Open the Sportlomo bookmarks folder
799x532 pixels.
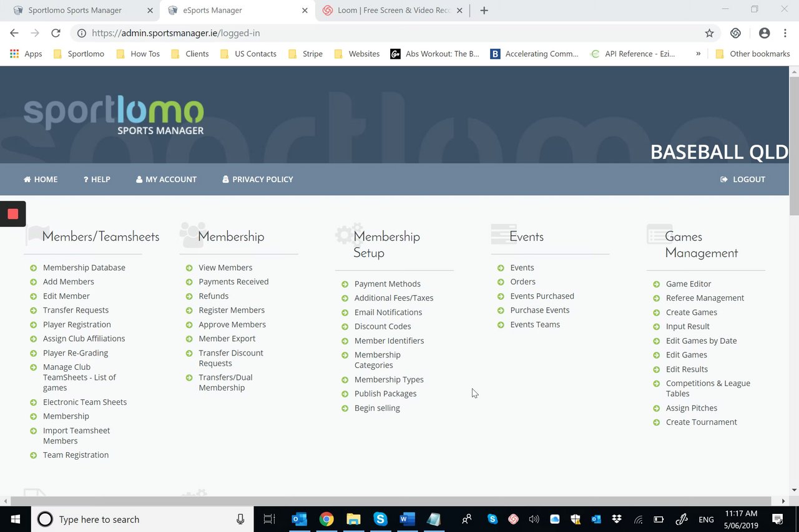click(x=79, y=54)
